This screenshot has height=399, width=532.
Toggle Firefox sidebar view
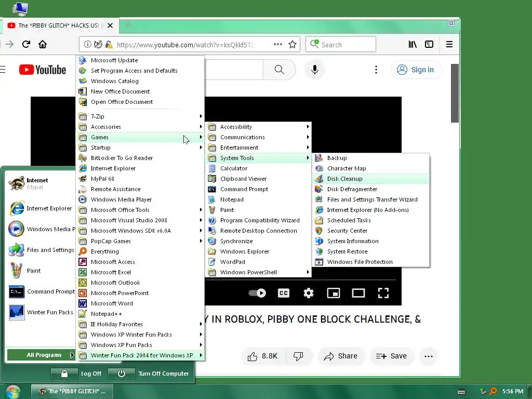429,45
